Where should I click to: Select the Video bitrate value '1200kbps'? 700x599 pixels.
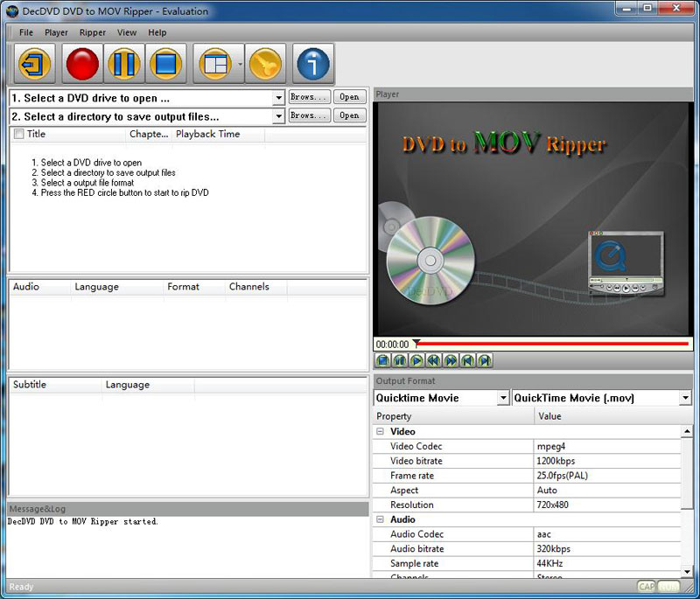607,461
